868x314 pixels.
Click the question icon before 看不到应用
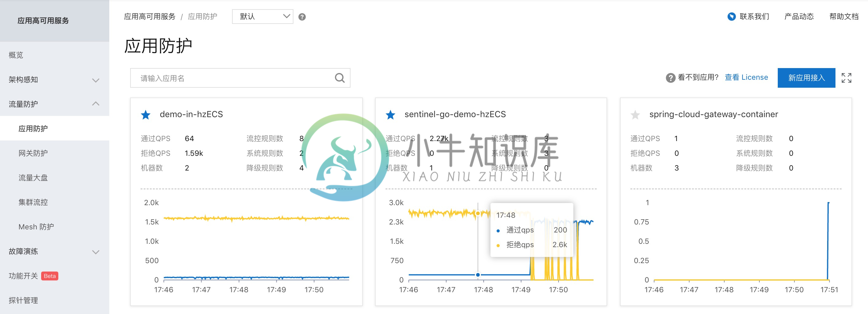pyautogui.click(x=670, y=78)
